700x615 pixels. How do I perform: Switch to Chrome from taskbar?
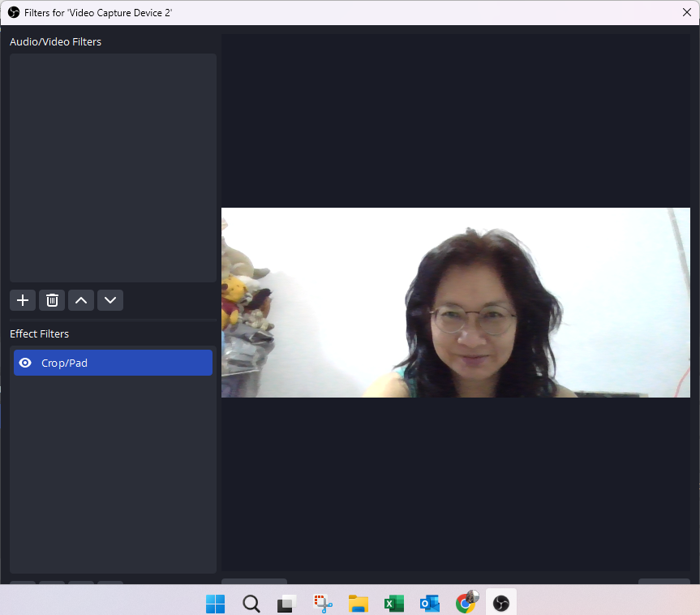[x=466, y=603]
